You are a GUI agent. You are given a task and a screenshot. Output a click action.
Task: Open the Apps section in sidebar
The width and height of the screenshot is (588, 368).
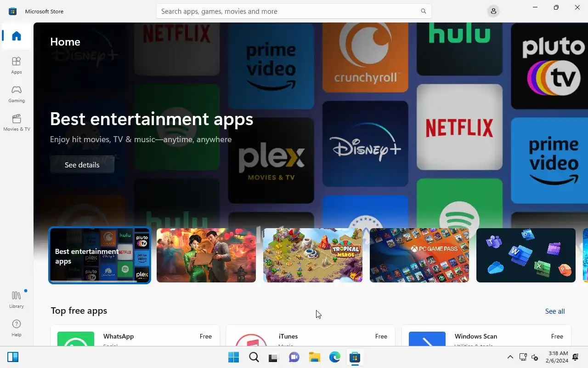[x=17, y=65]
